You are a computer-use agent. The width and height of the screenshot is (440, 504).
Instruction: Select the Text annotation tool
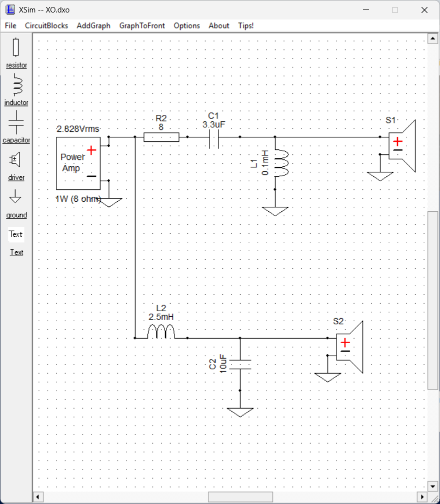tap(16, 234)
